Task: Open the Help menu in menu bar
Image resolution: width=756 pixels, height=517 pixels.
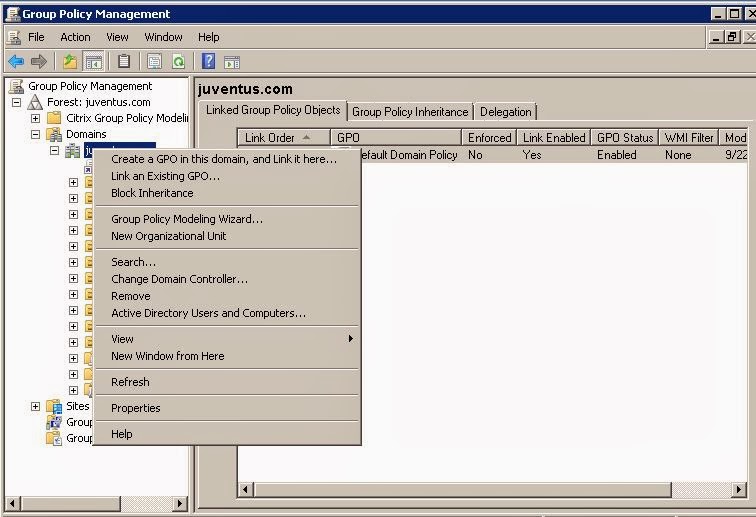Action: [x=208, y=37]
